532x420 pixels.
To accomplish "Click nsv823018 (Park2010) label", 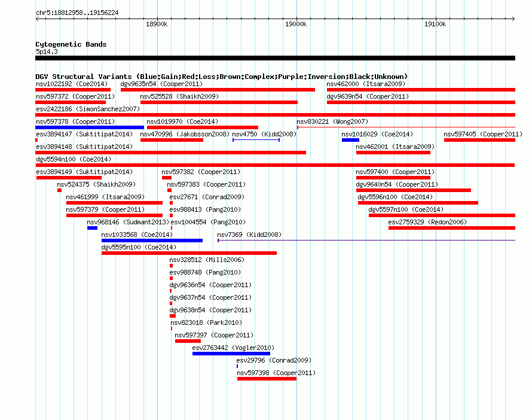I will [206, 322].
